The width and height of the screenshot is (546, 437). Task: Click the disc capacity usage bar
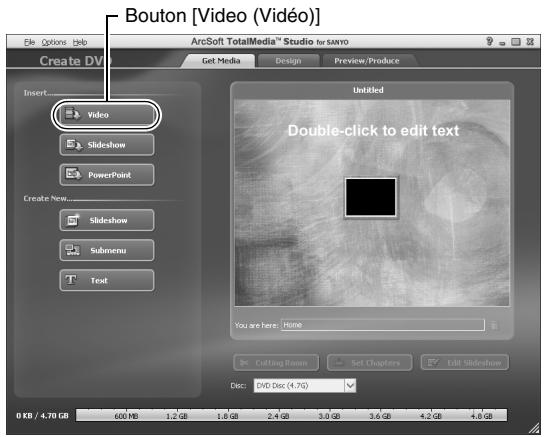coord(291,415)
